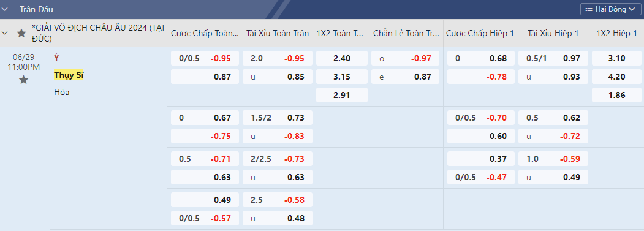This screenshot has height=231, width=644.
Task: Bet first-half handicap odds 0.60
Action: [x=480, y=136]
